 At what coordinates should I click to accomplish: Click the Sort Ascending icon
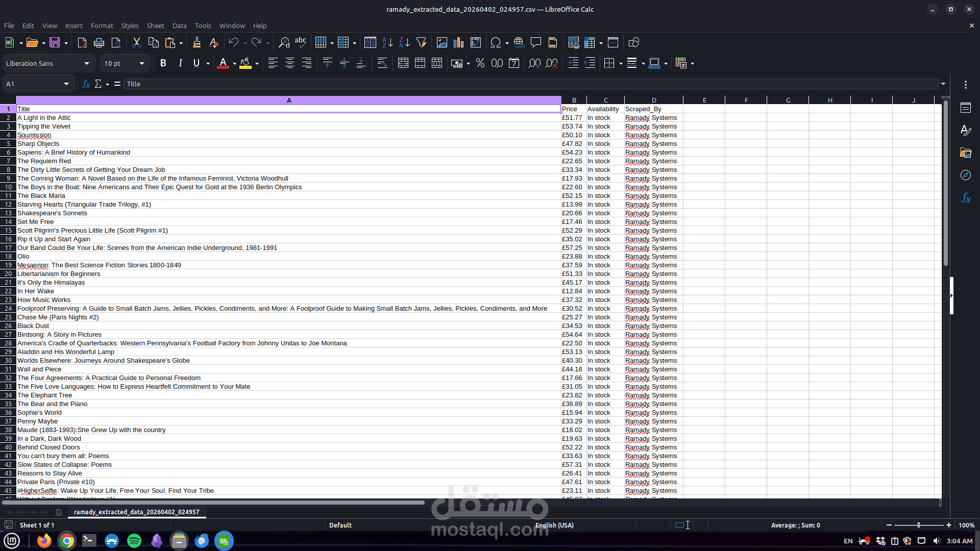click(x=387, y=43)
